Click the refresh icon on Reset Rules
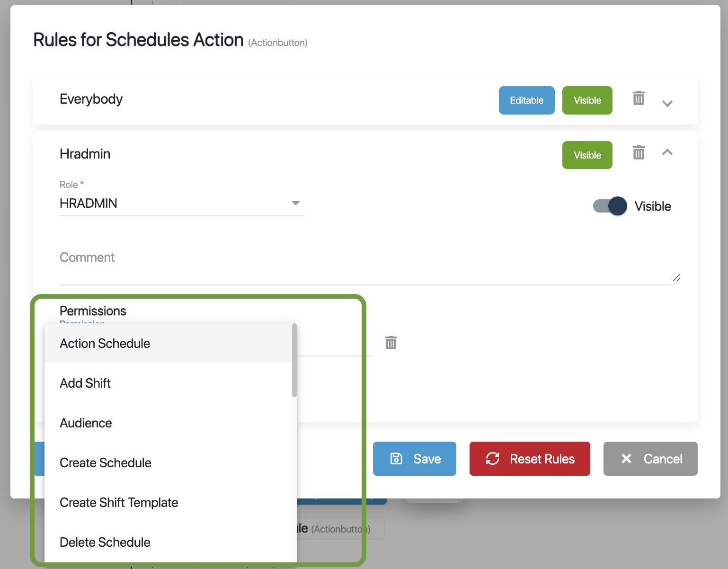 pyautogui.click(x=493, y=459)
